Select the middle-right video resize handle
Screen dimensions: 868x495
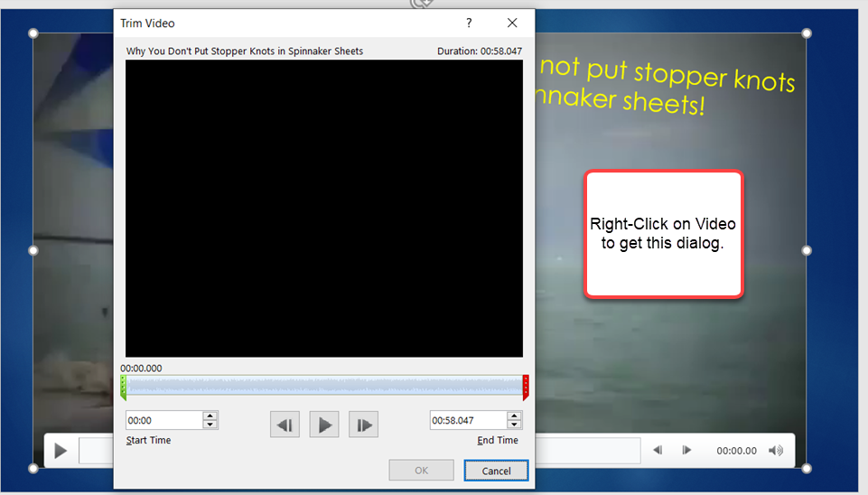[807, 251]
